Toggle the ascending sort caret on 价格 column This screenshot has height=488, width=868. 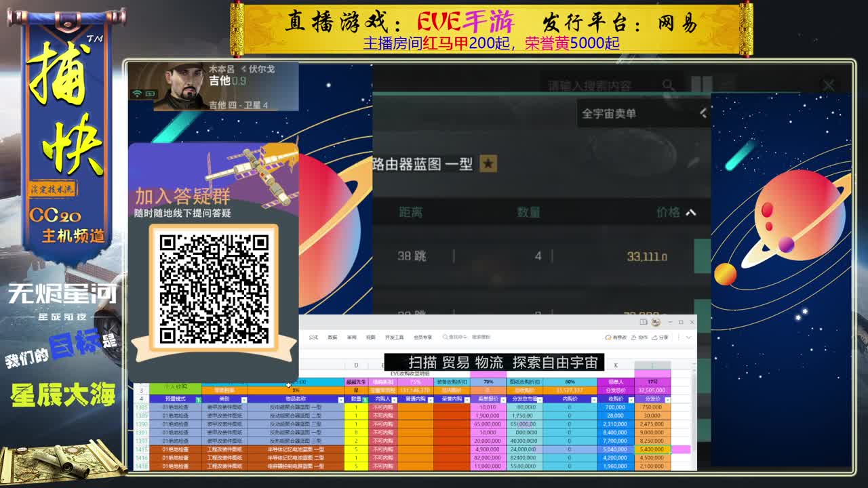pyautogui.click(x=690, y=212)
